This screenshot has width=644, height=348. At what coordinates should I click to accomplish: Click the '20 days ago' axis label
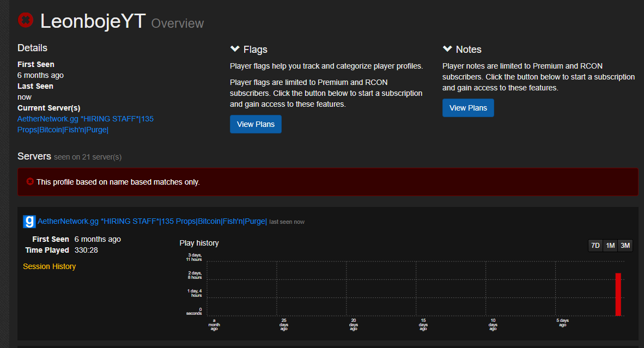point(354,325)
